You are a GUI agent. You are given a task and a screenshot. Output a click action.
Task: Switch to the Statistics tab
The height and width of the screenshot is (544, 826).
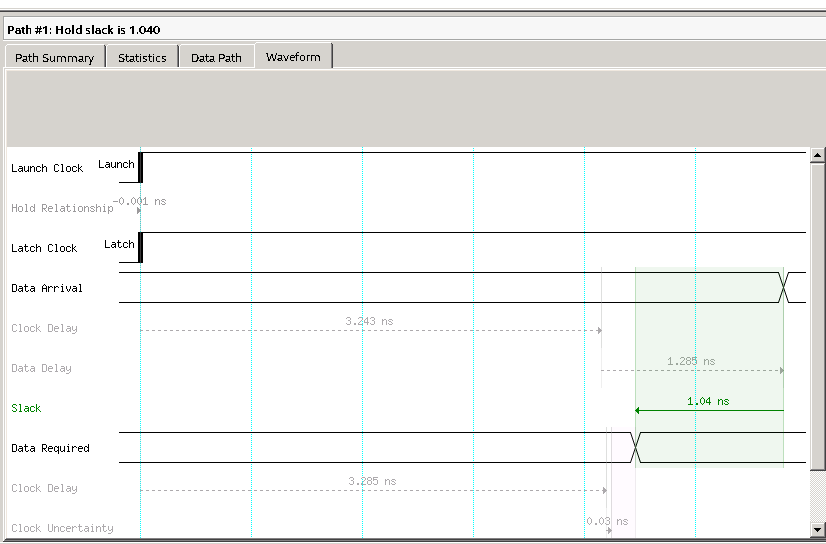click(x=142, y=58)
